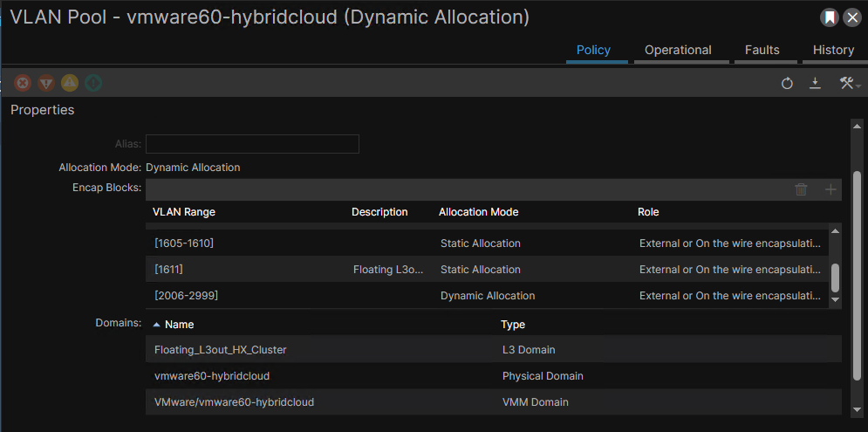Select the [1611] VLAN range row
Viewport: 868px width, 432px height.
[x=487, y=269]
